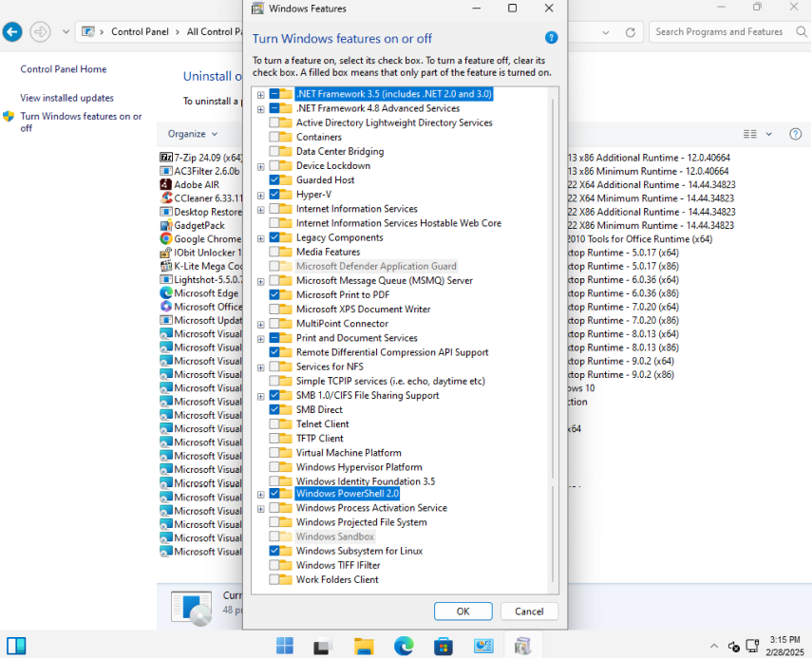Disable Microsoft Print to PDF checkbox
Image resolution: width=812 pixels, height=658 pixels.
pyautogui.click(x=274, y=294)
